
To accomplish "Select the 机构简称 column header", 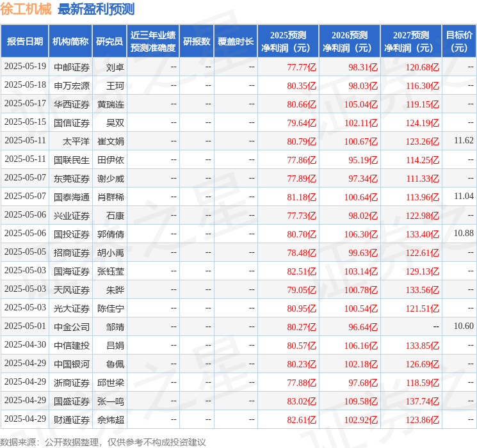I will tap(70, 42).
